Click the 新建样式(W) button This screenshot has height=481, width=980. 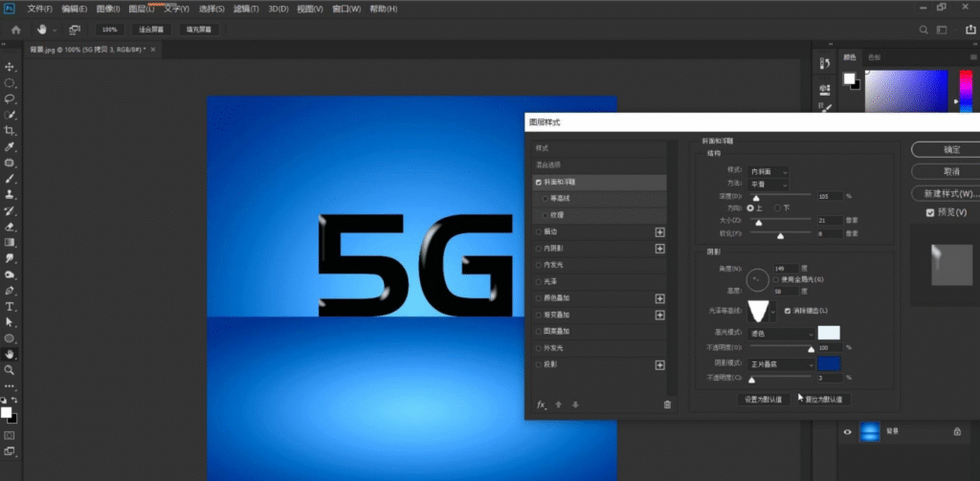[948, 194]
